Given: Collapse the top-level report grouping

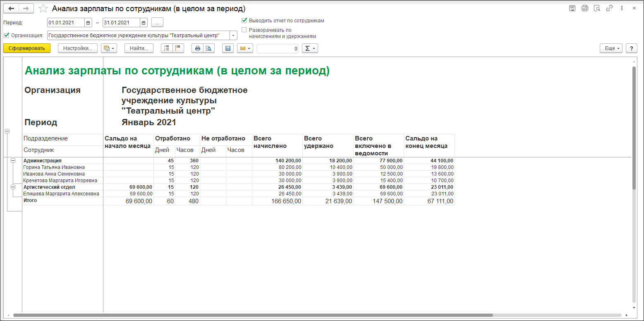Looking at the screenshot, I should tap(7, 131).
